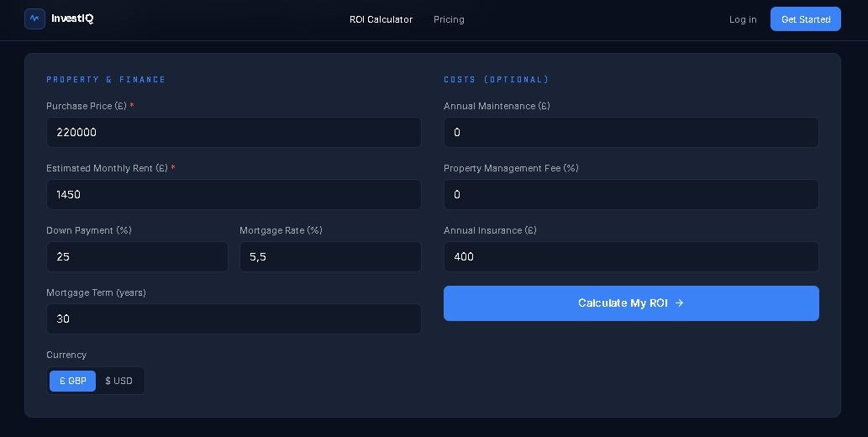This screenshot has width=868, height=437.
Task: Click the Log in link
Action: [x=743, y=19]
